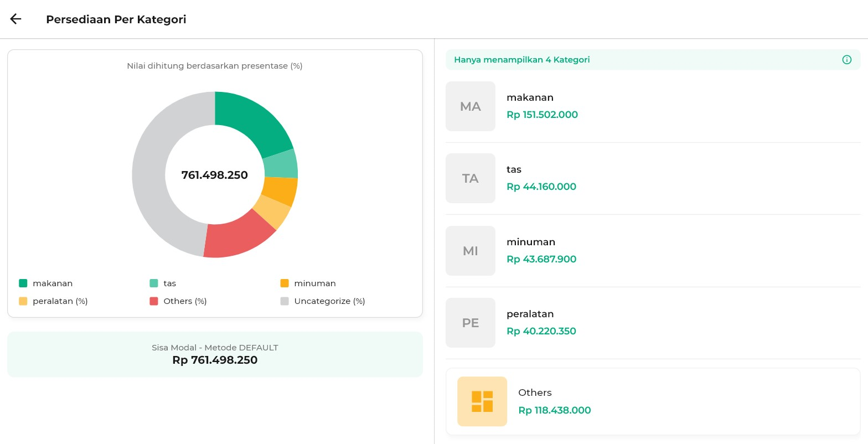
Task: Open makanan amount Rp 151.502.000
Action: point(542,115)
